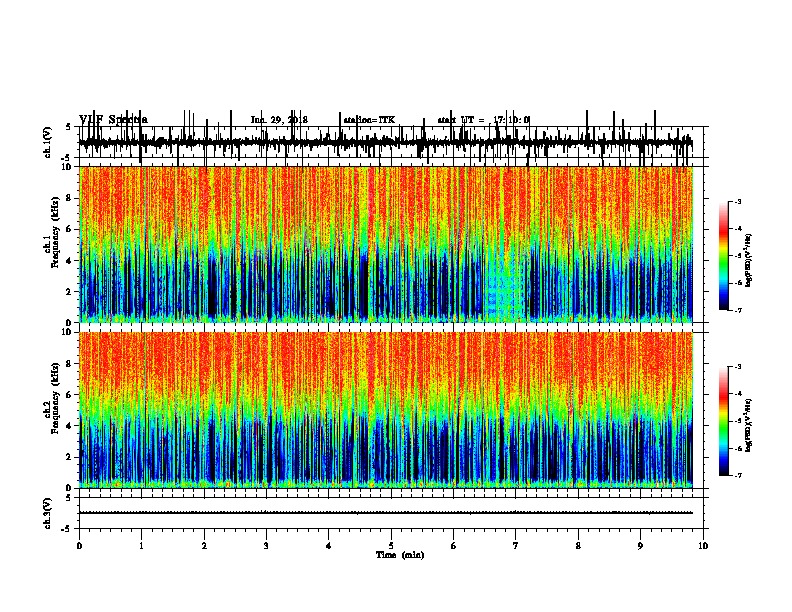Click the "5" tick on the ch.3(V) axis
Viewport: 792px width, 612px height.
tap(68, 498)
